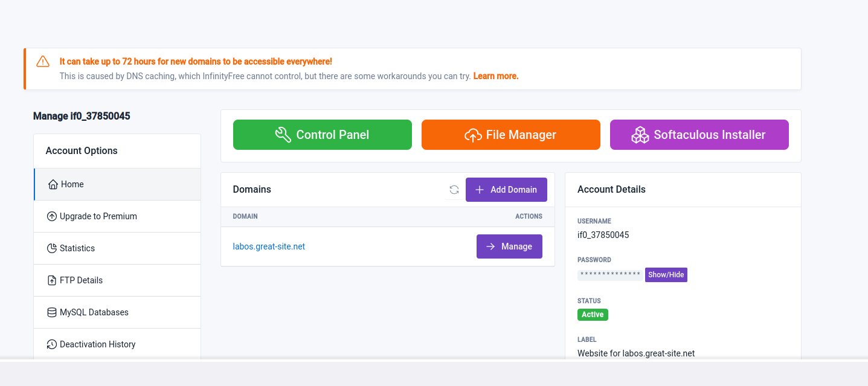Click the masked password field

(610, 275)
